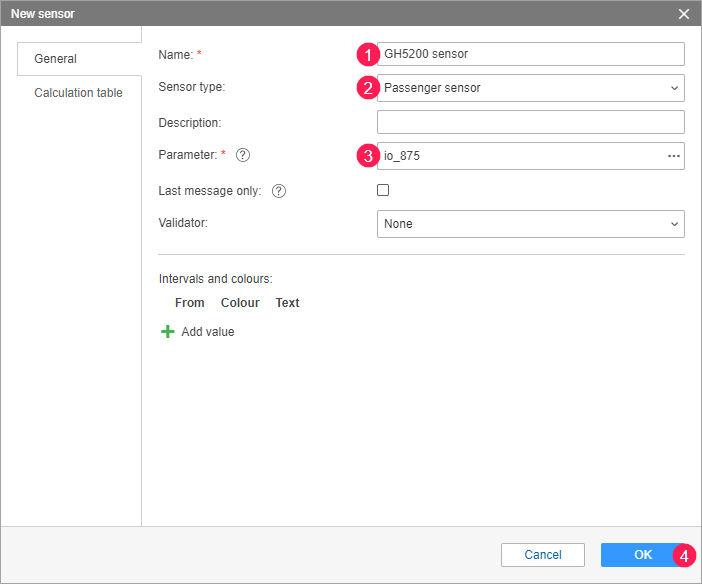Click red step marker number 4
Image resolution: width=702 pixels, height=584 pixels.
tap(684, 555)
